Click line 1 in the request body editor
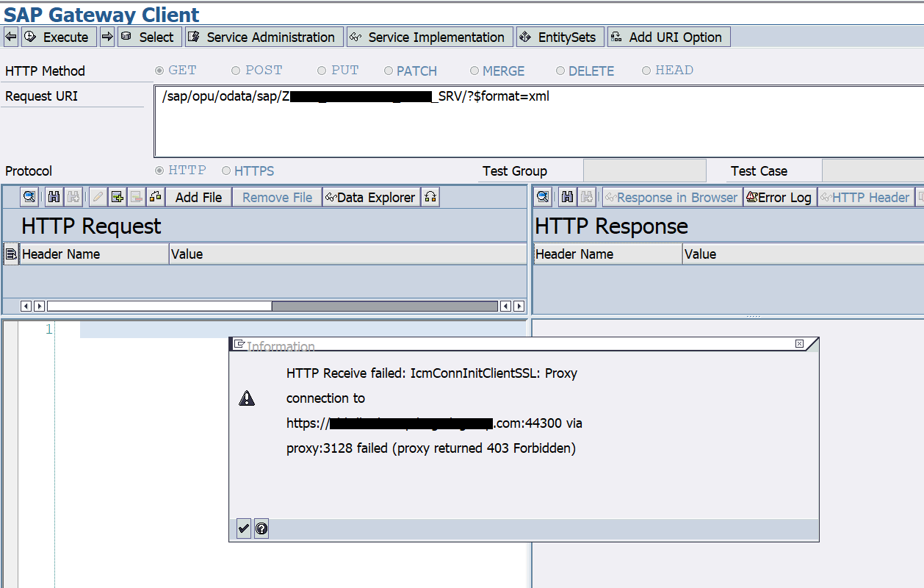The width and height of the screenshot is (924, 588). pyautogui.click(x=303, y=329)
